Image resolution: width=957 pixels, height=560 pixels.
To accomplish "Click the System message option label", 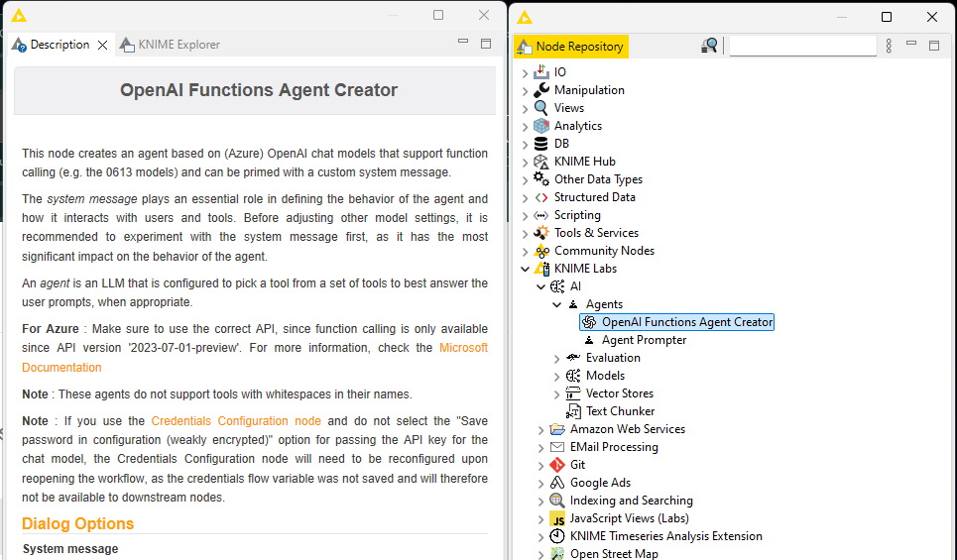I will [x=70, y=549].
